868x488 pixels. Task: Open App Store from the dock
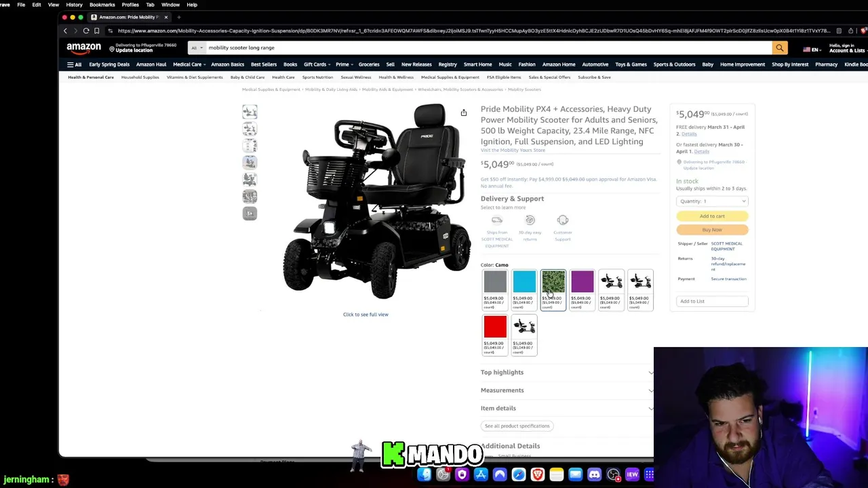[x=481, y=474]
